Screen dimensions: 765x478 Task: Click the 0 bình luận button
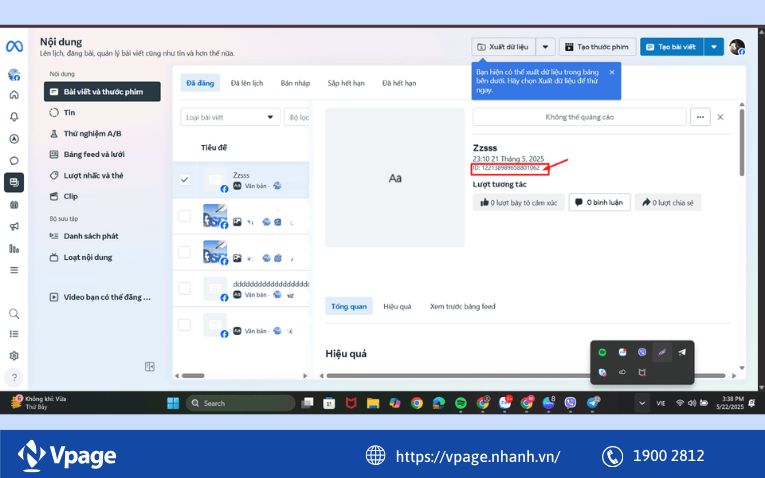600,202
